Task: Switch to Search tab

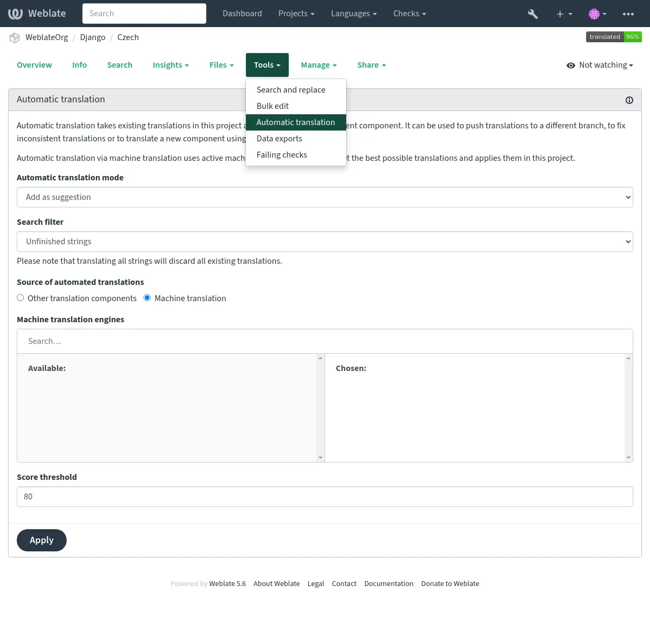Action: [120, 65]
